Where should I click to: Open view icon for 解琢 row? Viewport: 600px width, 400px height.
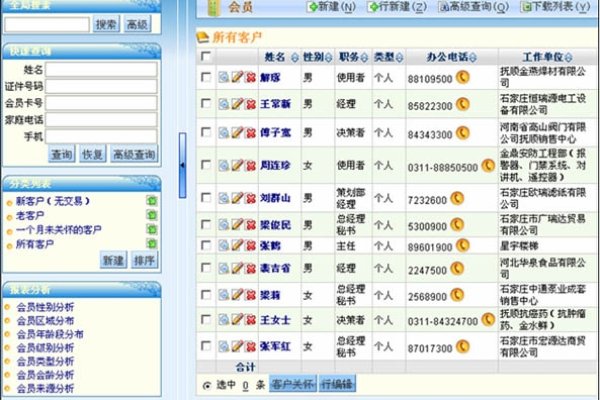click(x=224, y=77)
